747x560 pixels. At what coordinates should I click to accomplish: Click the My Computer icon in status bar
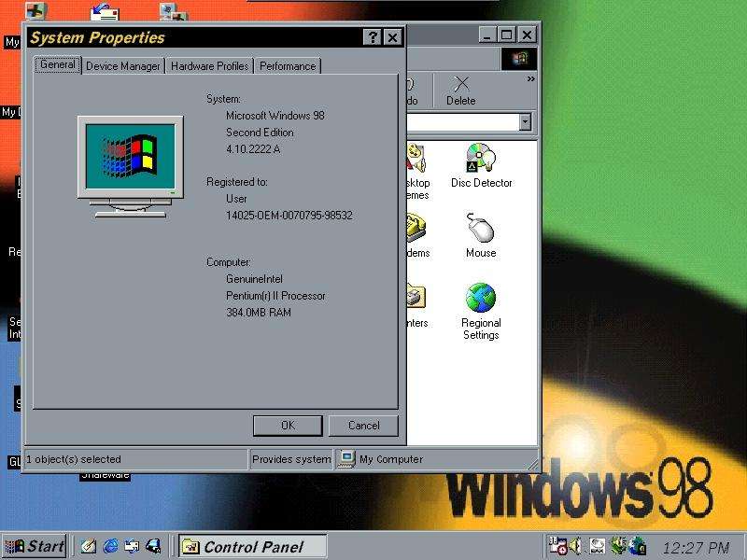346,459
